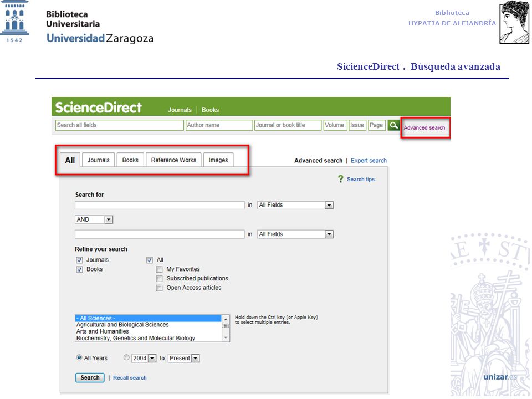Toggle the Journals checkbox
Viewport: 532px width, 399px height.
[x=79, y=260]
